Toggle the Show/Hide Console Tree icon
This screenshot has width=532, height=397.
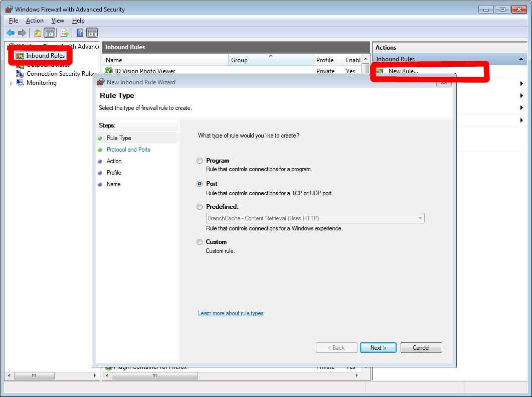point(50,33)
